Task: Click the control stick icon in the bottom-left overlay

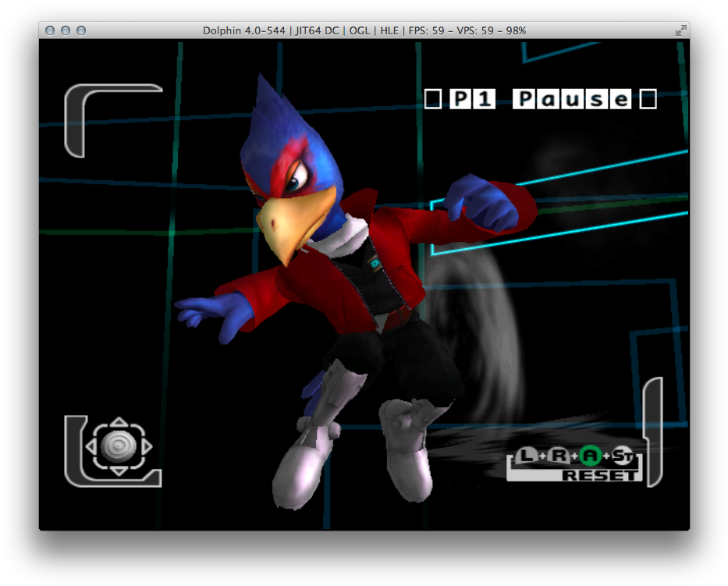Action: pos(119,446)
